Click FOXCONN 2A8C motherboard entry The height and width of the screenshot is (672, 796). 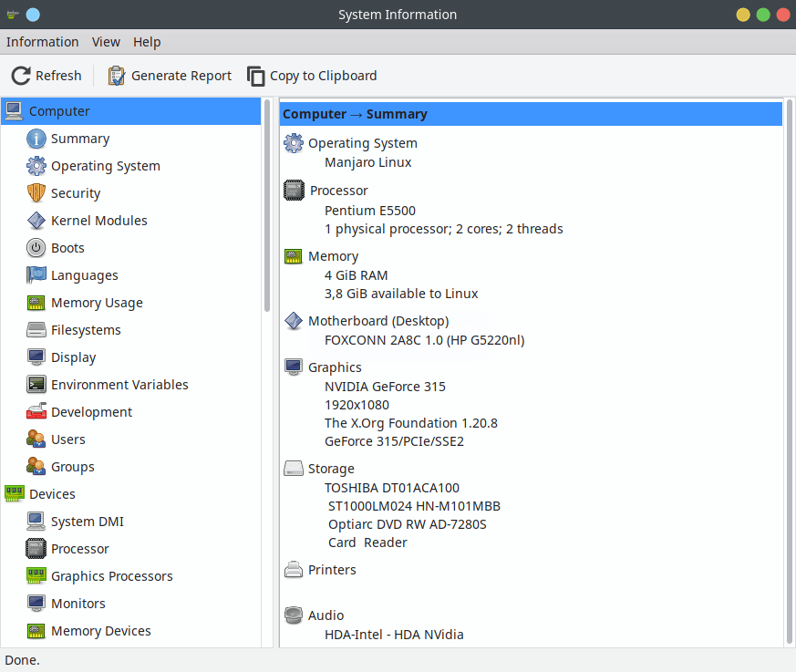coord(424,340)
